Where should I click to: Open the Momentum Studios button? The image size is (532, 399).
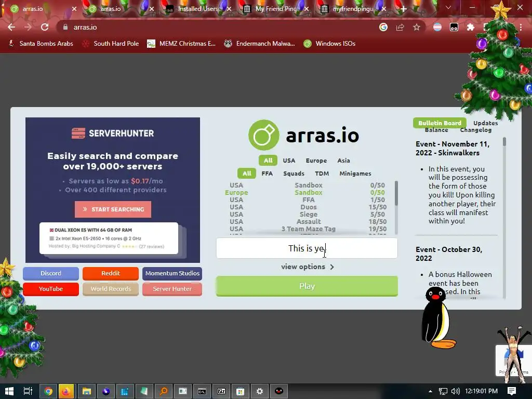pyautogui.click(x=172, y=273)
